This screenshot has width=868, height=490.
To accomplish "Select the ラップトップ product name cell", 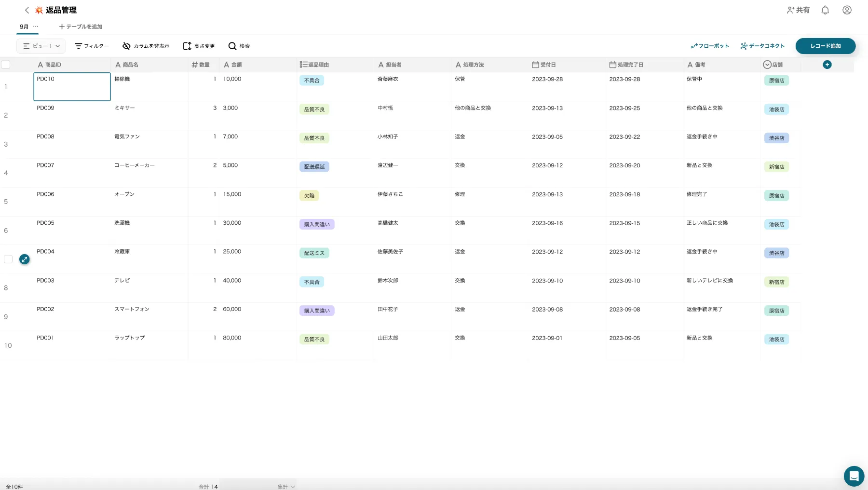I will point(149,345).
